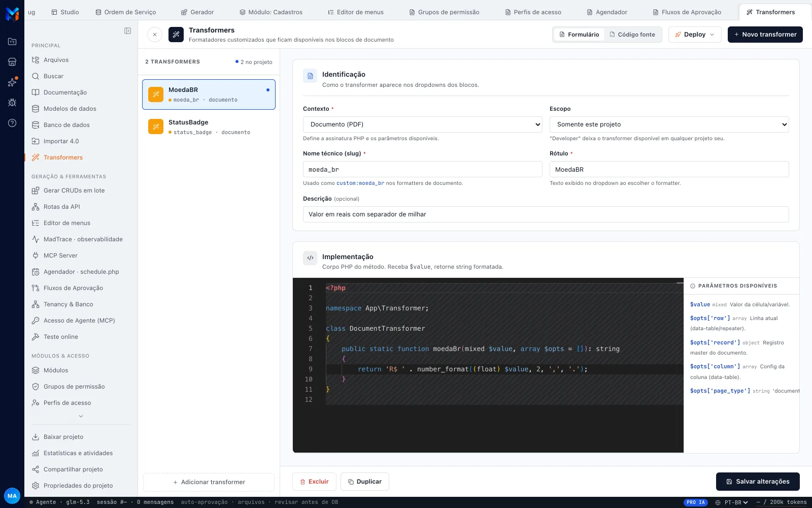Click the Excluir button
This screenshot has width=812, height=508.
[x=314, y=482]
